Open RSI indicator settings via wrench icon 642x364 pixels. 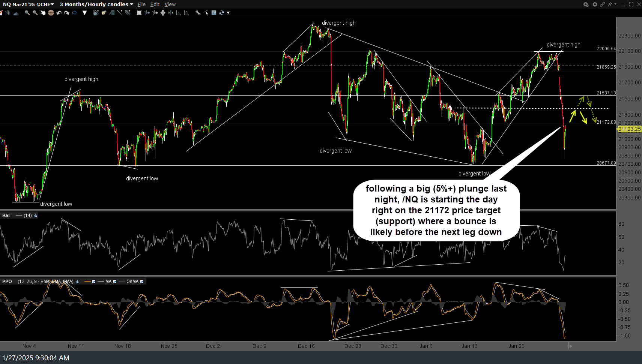click(35, 216)
